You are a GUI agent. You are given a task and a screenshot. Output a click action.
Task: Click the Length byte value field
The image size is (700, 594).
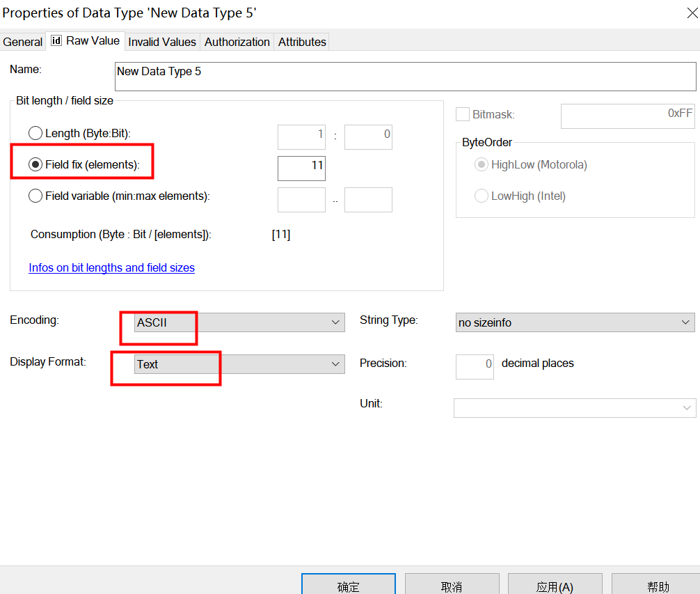click(x=301, y=137)
